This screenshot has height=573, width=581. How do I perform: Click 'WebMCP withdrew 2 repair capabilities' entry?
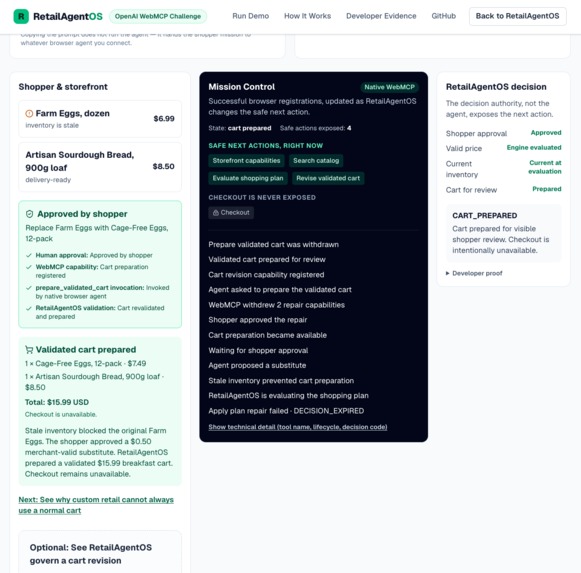click(276, 305)
